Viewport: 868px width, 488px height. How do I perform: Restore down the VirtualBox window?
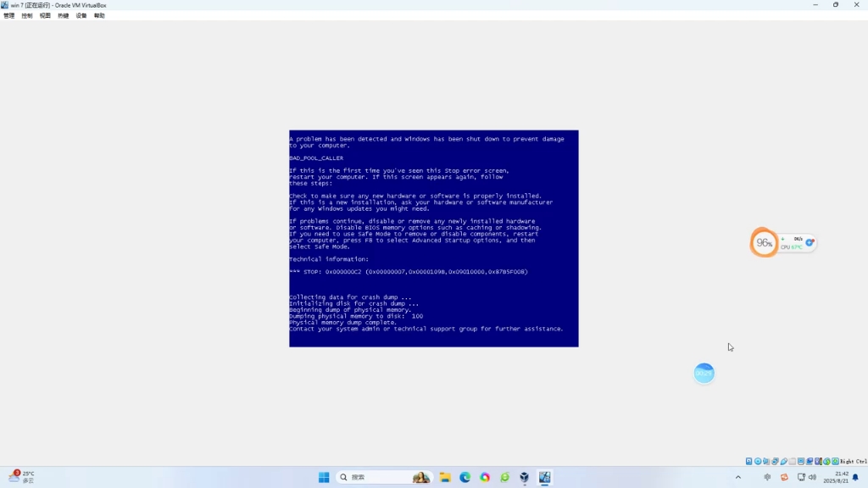[836, 5]
